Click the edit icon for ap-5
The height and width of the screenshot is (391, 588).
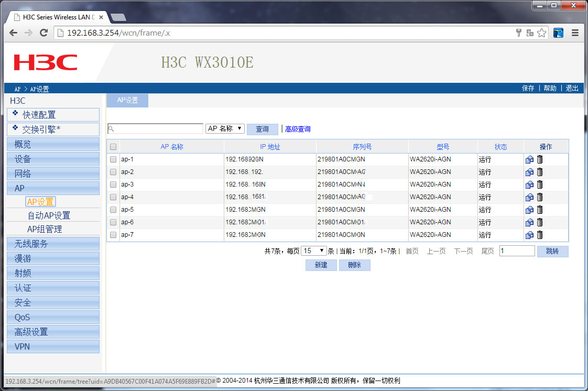(529, 210)
